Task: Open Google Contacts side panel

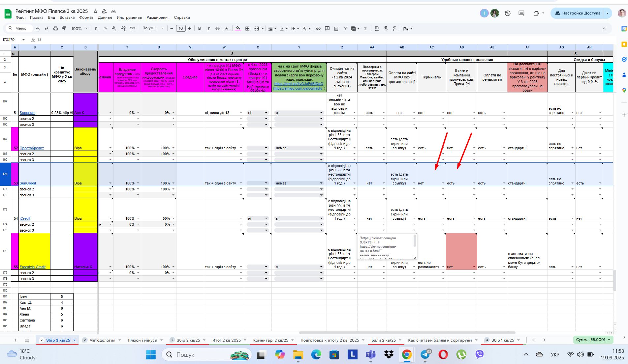Action: click(624, 75)
